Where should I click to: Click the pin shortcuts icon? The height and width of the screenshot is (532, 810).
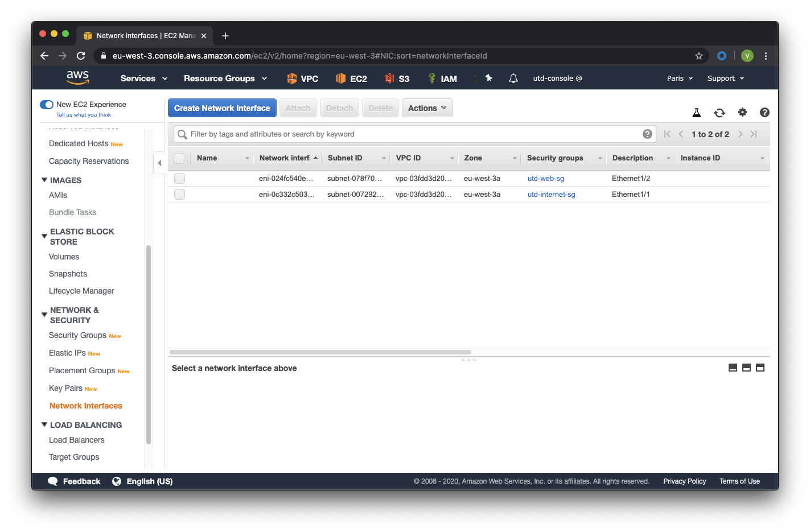(488, 78)
